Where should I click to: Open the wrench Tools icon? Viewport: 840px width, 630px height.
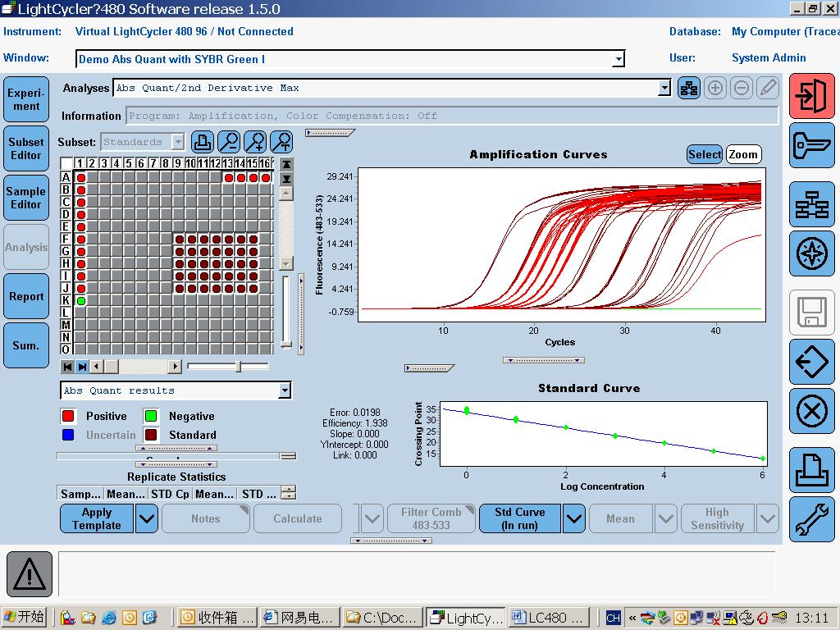coord(811,519)
